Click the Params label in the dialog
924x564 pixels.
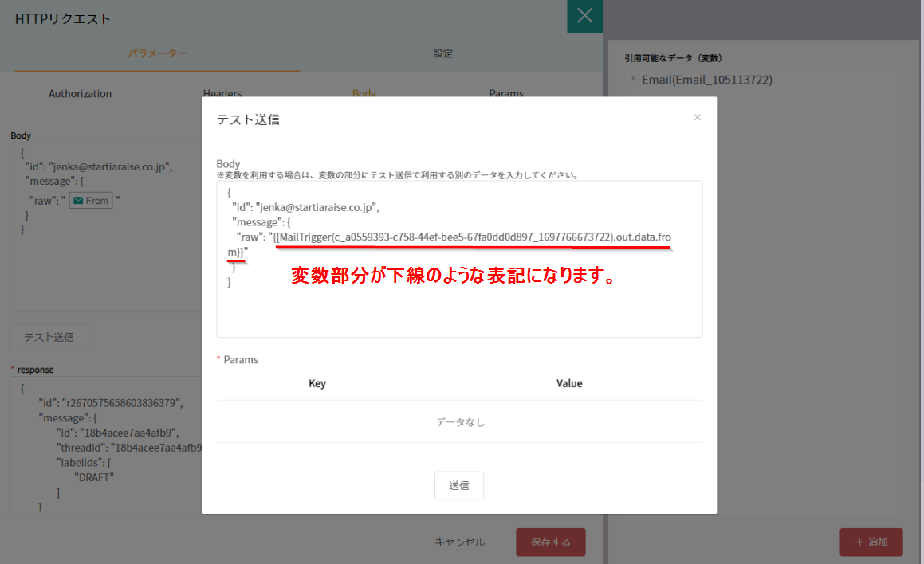(241, 360)
